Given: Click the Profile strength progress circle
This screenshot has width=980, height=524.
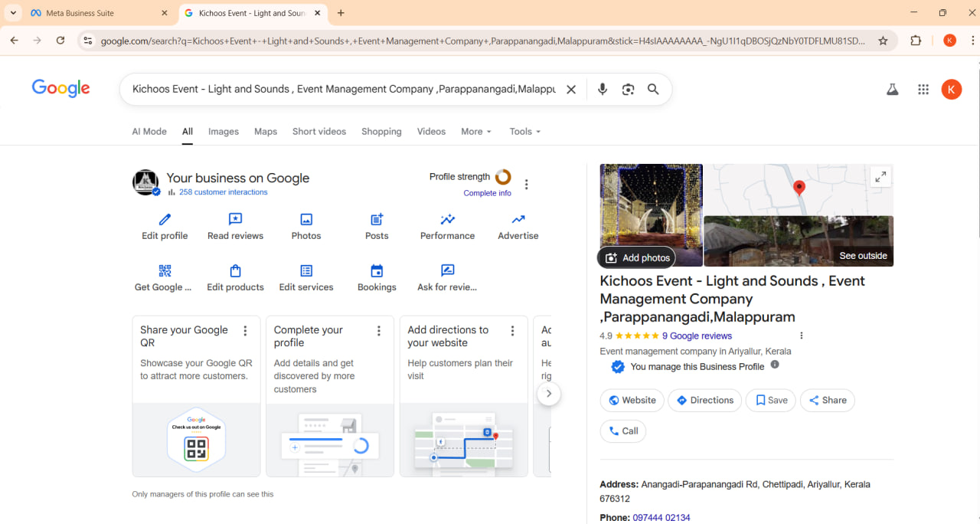Looking at the screenshot, I should [x=503, y=176].
